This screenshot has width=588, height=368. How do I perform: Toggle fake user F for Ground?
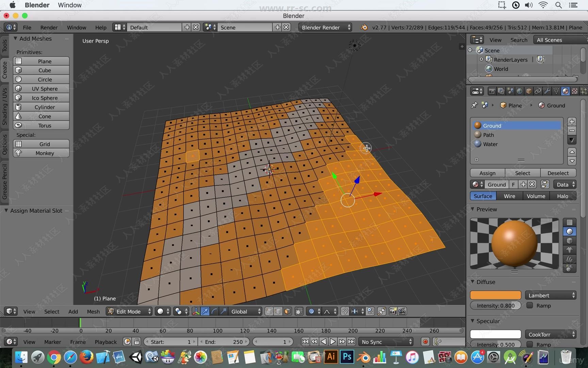(x=513, y=184)
